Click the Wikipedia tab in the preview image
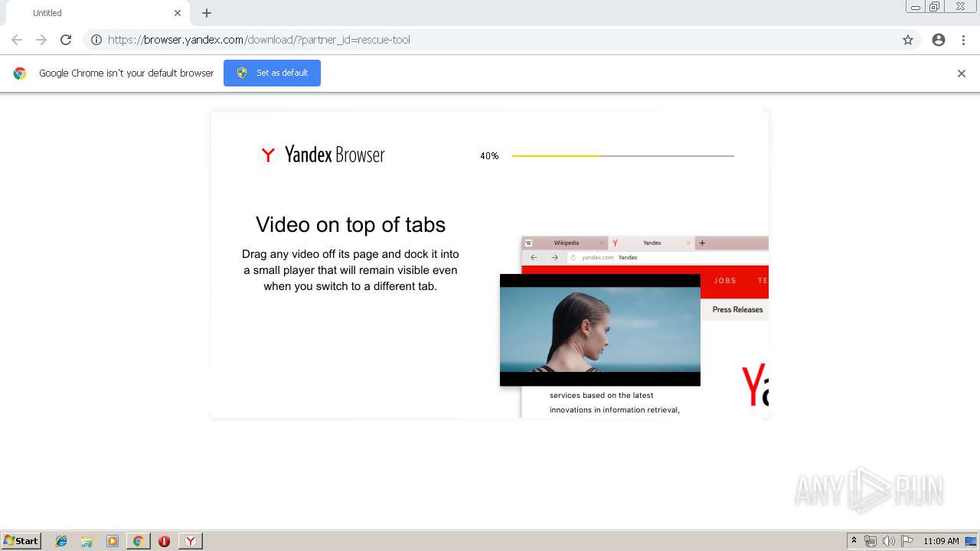Viewport: 980px width, 551px height. click(x=565, y=243)
